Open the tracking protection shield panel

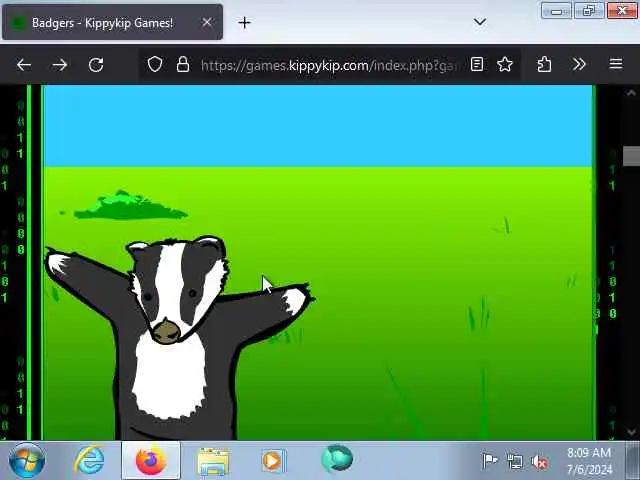click(155, 64)
